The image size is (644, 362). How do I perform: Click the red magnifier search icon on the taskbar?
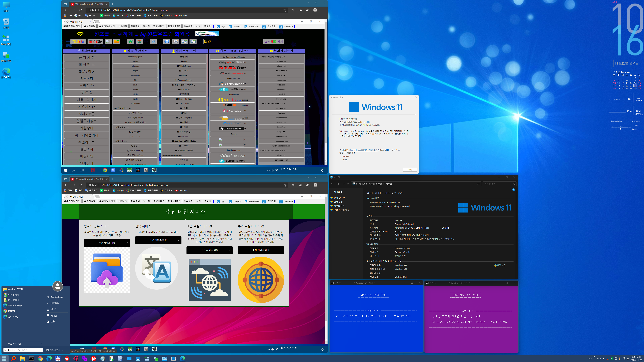[x=13, y=358]
